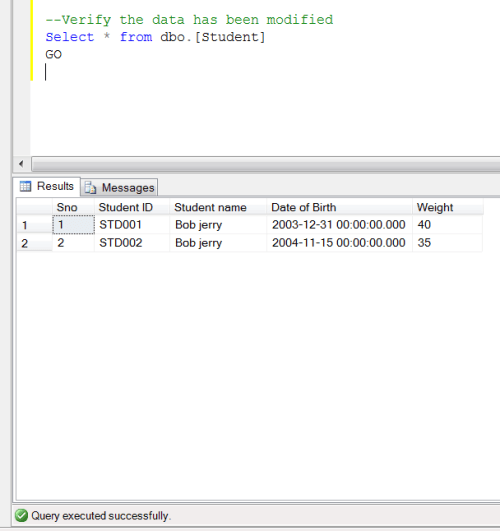This screenshot has width=500, height=531.
Task: Click Bob jerry in the STD001 row
Action: 218,225
